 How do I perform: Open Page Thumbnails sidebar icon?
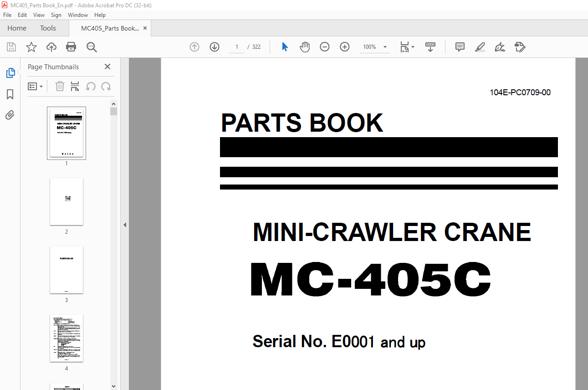[10, 73]
